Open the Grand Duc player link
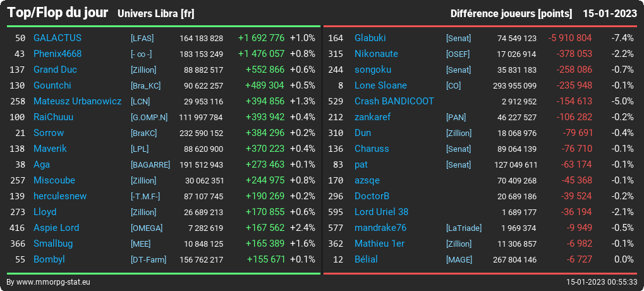The height and width of the screenshot is (291, 644). tap(55, 70)
